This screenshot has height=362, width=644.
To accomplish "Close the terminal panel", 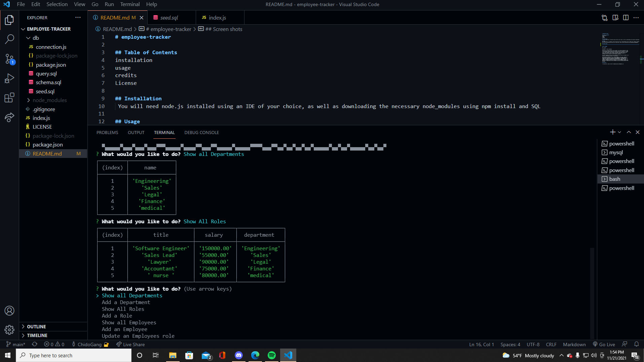I will click(638, 132).
